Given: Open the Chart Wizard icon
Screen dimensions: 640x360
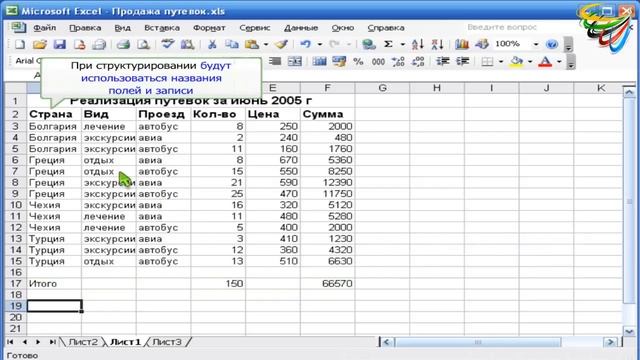Looking at the screenshot, I should [462, 44].
